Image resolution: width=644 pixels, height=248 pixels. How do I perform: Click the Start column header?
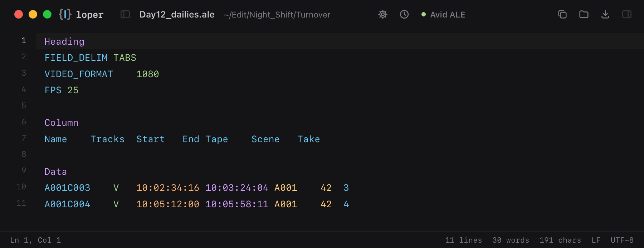pos(151,139)
